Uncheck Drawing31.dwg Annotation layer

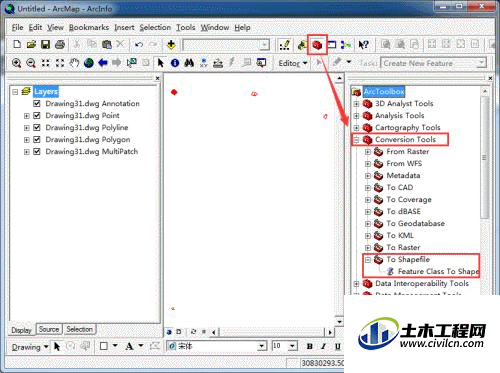point(37,103)
